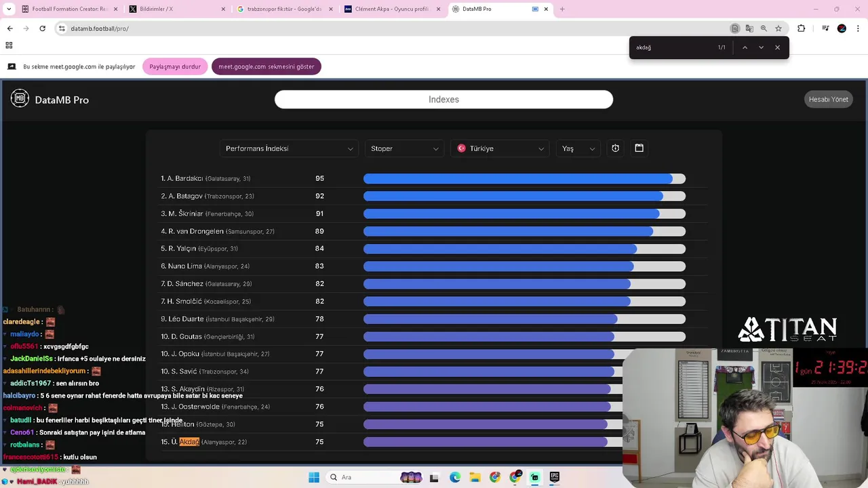Click the Paylaşmayı durdur button
The width and height of the screenshot is (868, 488).
(175, 66)
